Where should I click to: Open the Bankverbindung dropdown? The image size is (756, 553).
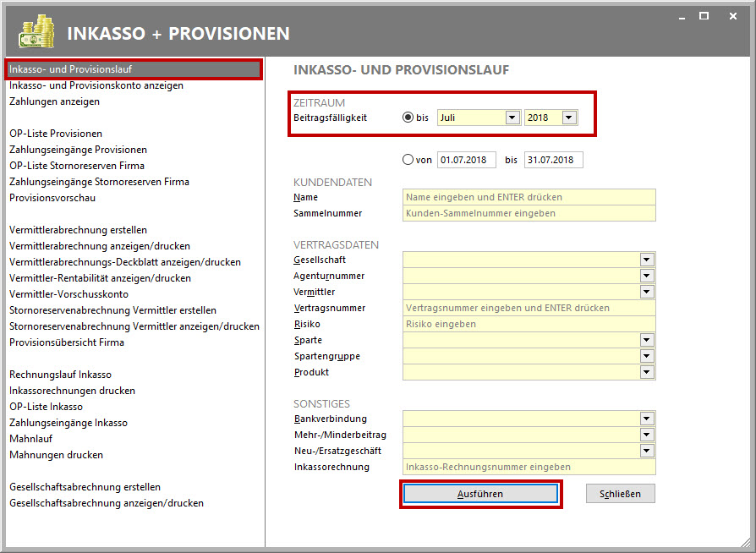click(647, 419)
